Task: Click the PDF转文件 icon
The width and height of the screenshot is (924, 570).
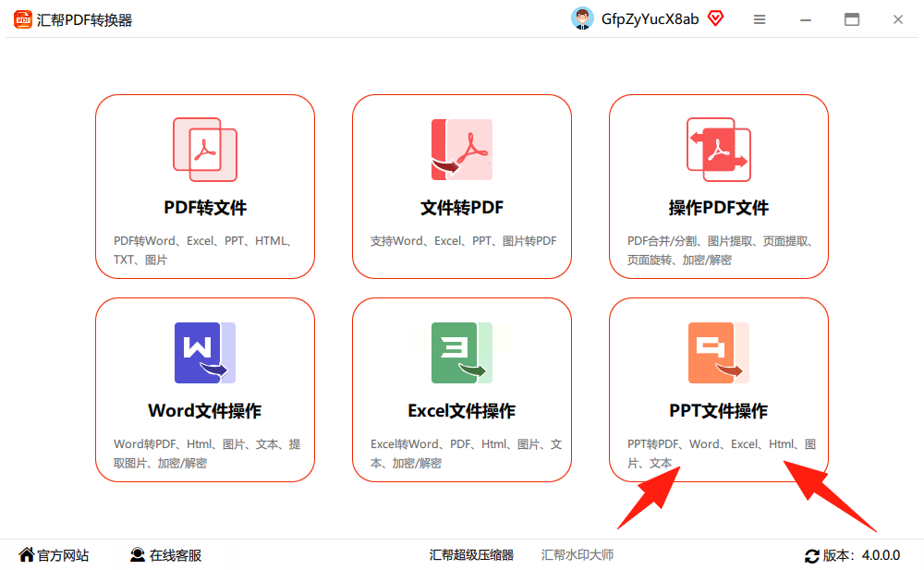Action: [x=205, y=150]
